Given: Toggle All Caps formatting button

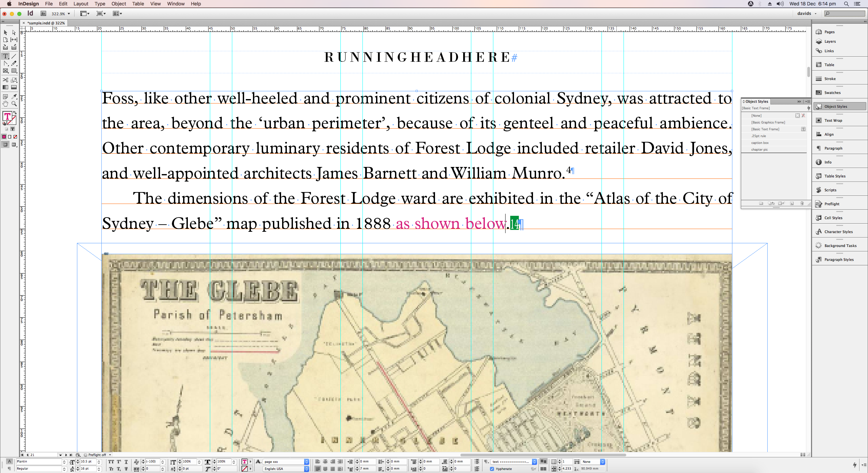Looking at the screenshot, I should coord(111,462).
